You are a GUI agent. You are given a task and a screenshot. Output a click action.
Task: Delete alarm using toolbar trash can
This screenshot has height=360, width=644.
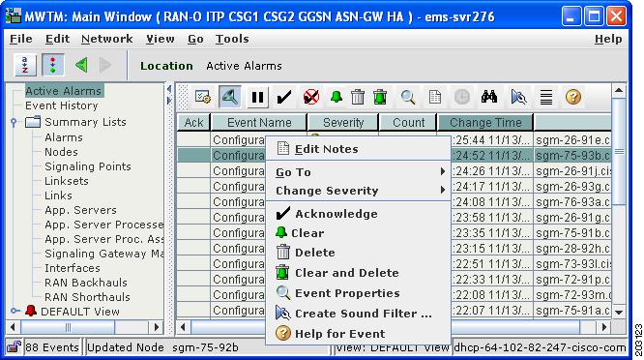(358, 98)
